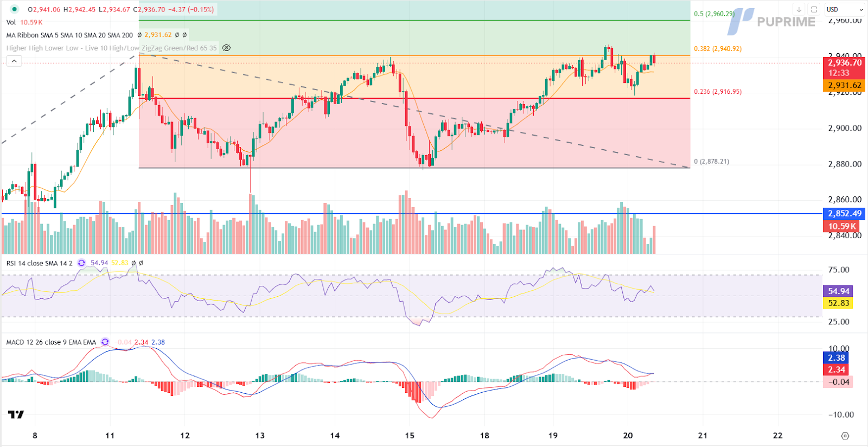Image resolution: width=868 pixels, height=447 pixels.
Task: Click the RSI circular status icon
Action: [x=81, y=263]
